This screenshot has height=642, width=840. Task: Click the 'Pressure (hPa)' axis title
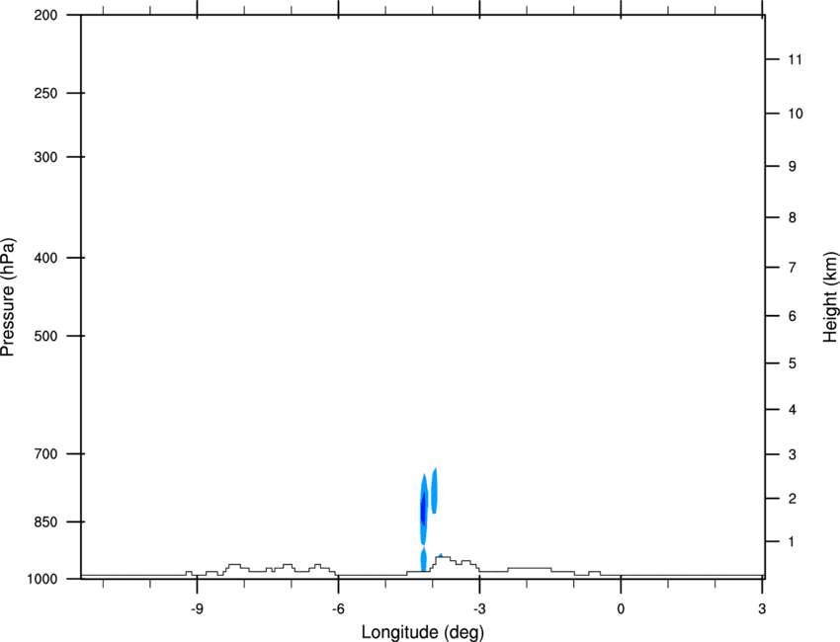coord(8,296)
